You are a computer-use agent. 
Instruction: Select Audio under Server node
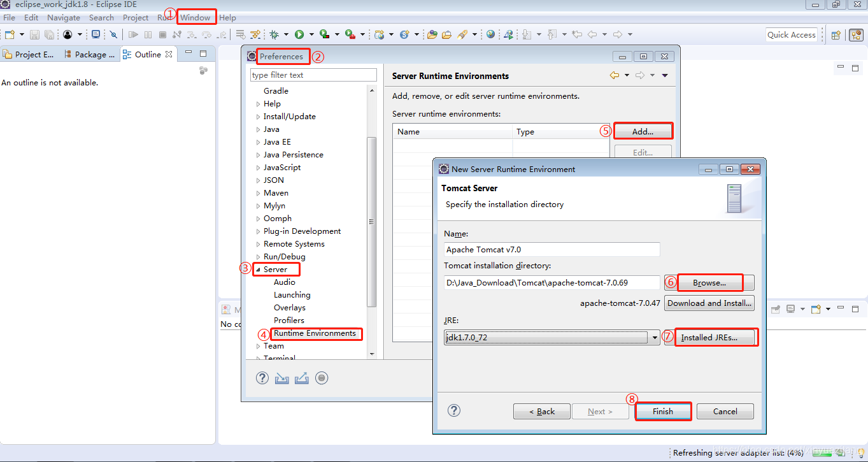coord(284,282)
